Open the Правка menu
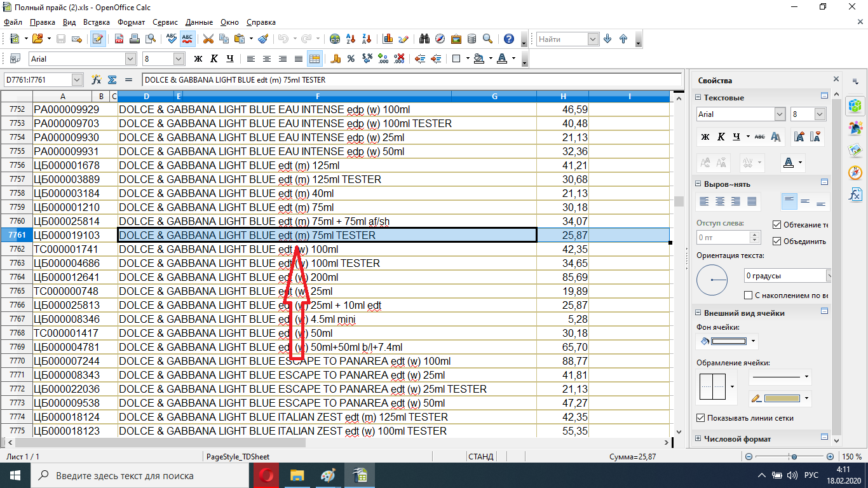868x488 pixels. [43, 22]
